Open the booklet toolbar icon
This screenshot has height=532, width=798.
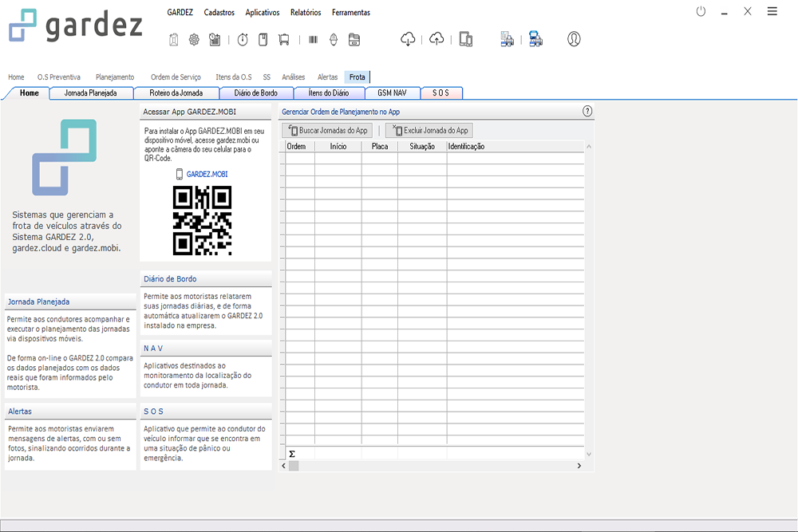[263, 40]
